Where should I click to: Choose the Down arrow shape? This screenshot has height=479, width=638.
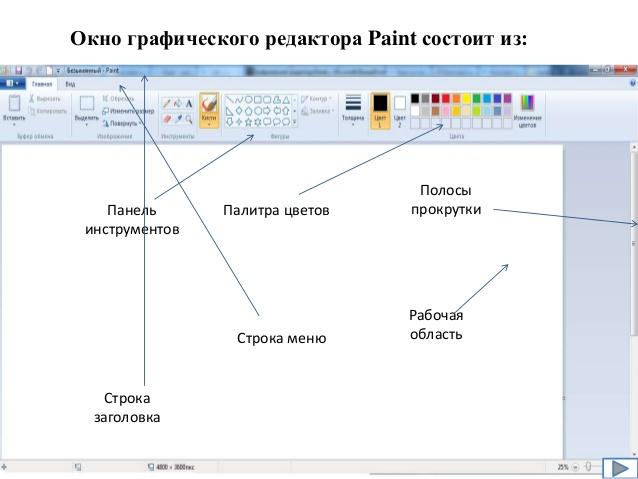point(229,121)
